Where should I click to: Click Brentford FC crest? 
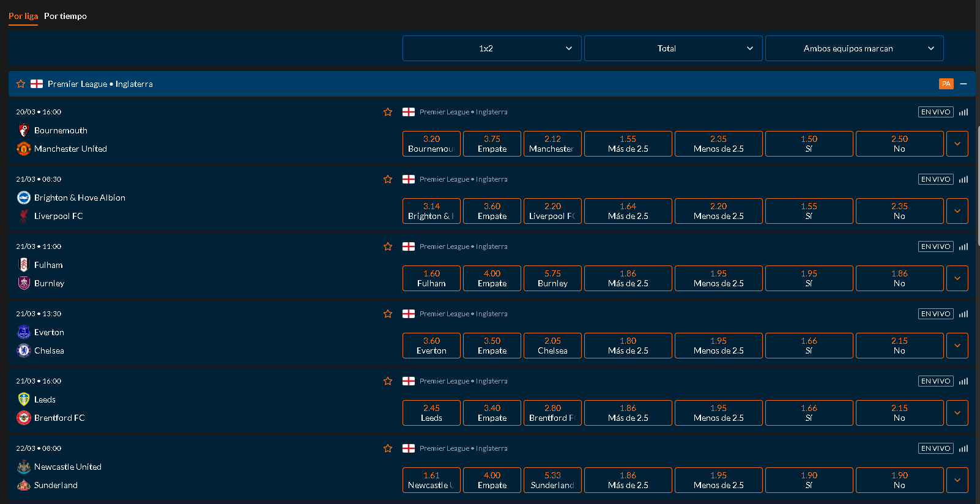[x=24, y=418]
